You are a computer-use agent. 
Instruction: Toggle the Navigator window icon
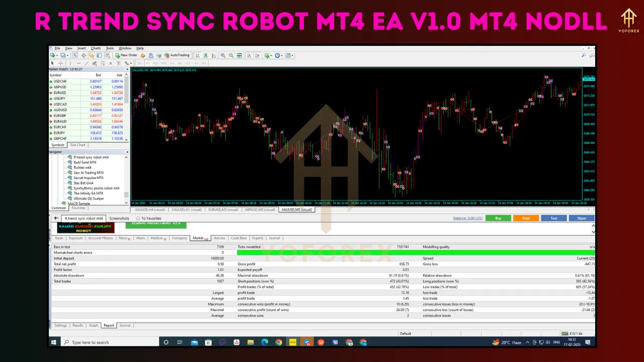coord(92,55)
